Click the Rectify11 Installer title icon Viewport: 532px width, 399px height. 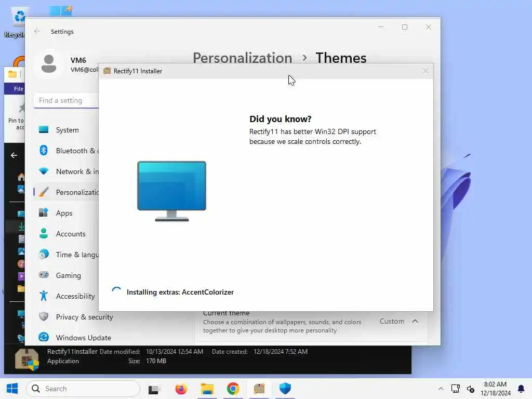[x=107, y=71]
